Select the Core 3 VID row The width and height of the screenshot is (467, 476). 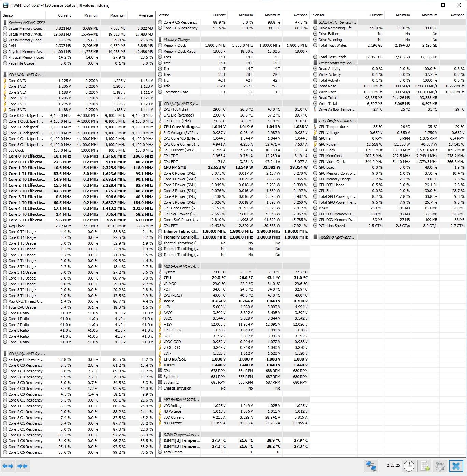[x=78, y=98]
